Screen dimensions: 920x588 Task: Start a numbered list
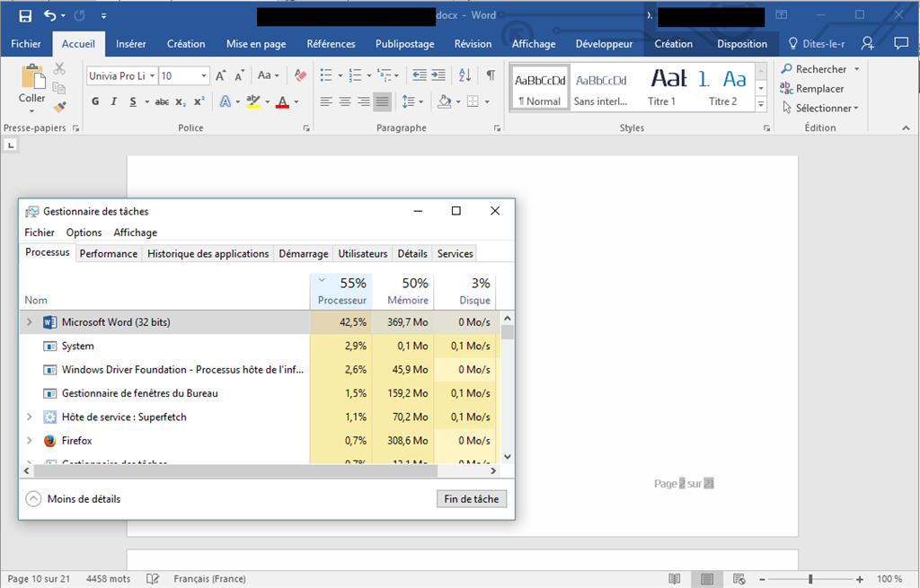[355, 75]
